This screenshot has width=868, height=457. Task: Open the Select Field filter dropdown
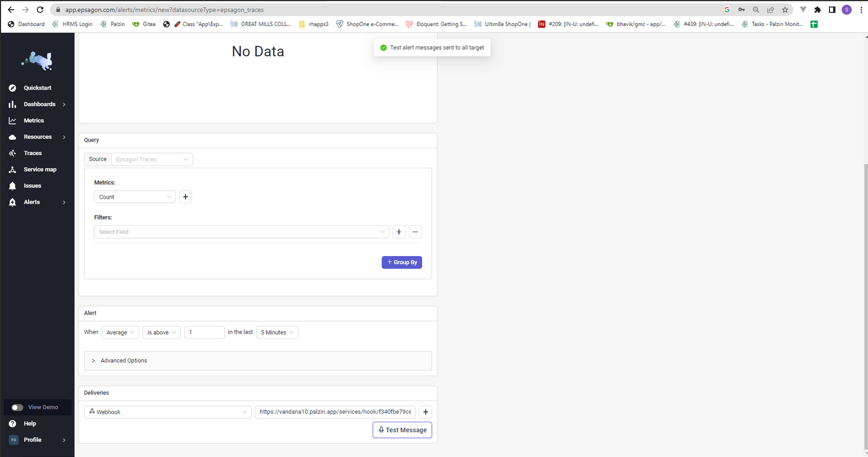[x=242, y=232]
